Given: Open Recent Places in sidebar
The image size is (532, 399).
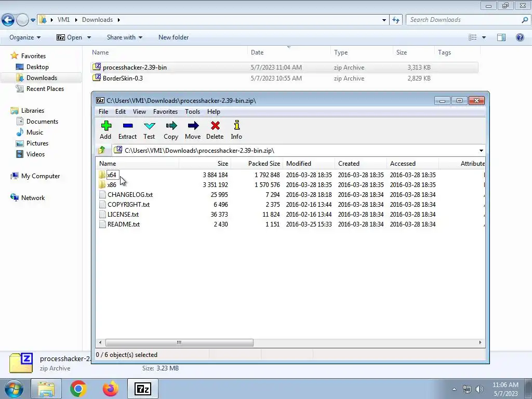Looking at the screenshot, I should [40, 88].
